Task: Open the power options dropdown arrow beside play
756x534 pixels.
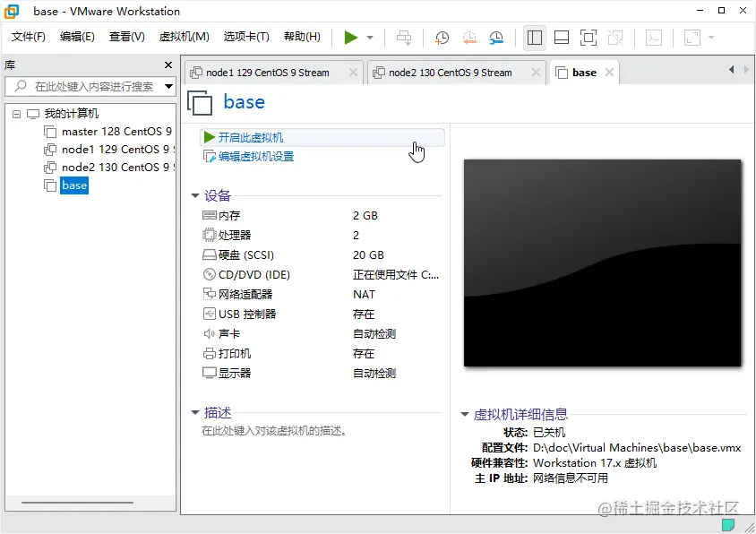Action: 370,37
